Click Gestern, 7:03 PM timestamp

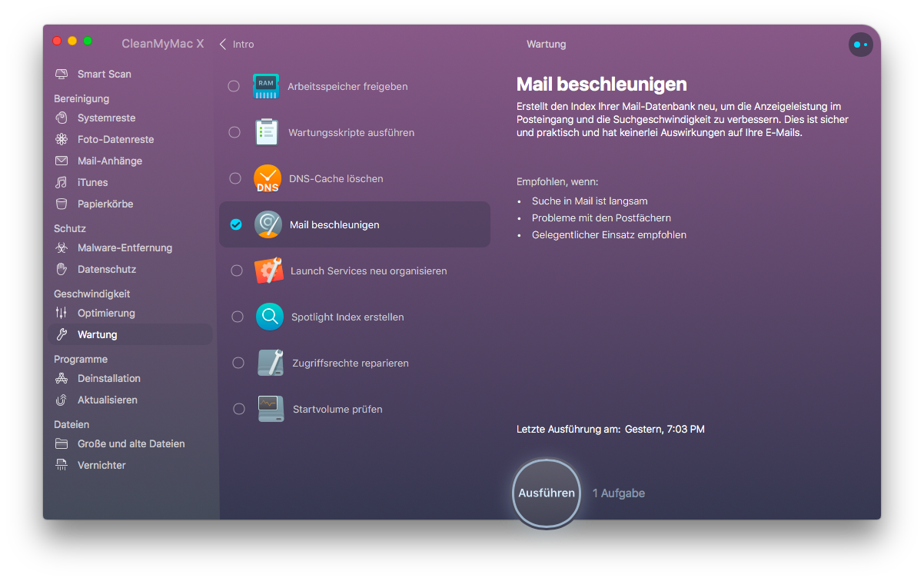click(665, 430)
